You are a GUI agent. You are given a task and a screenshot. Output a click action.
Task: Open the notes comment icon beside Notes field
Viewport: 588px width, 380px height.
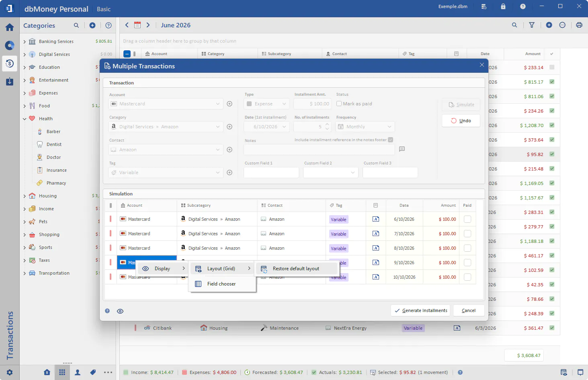click(402, 149)
